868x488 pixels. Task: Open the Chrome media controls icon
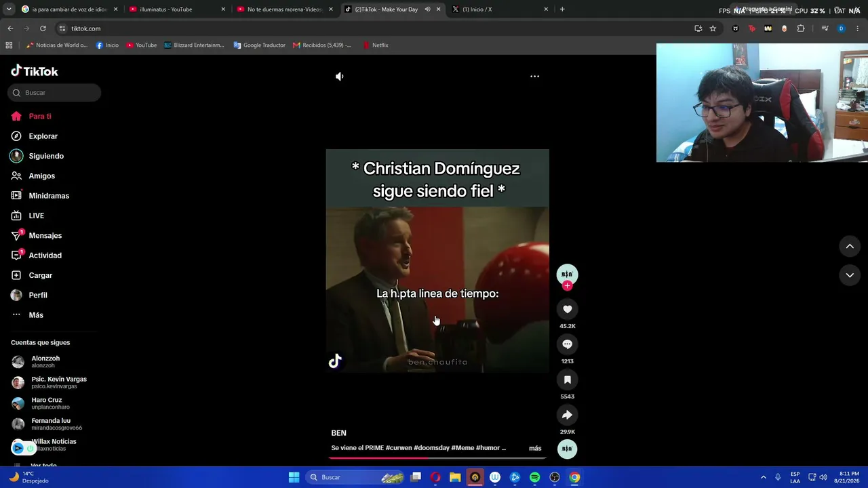click(825, 28)
